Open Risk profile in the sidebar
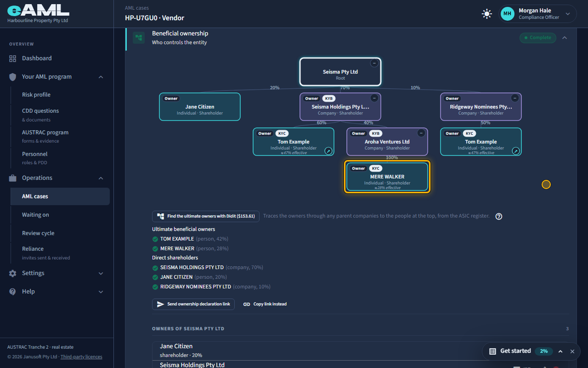The image size is (588, 368). [x=60, y=95]
